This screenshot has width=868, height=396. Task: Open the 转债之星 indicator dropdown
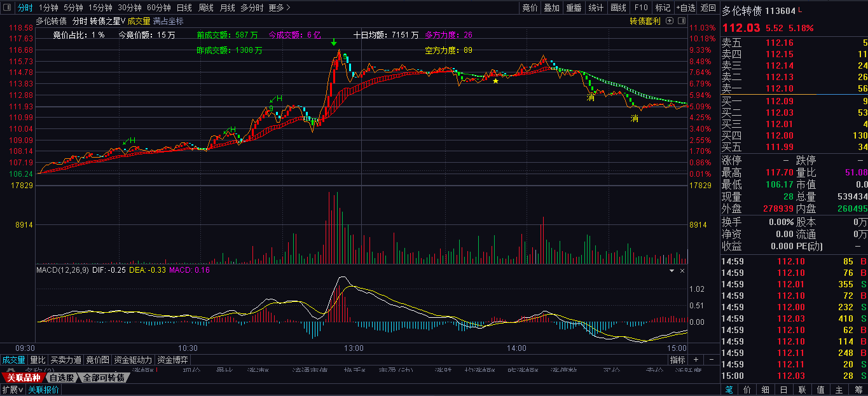point(107,21)
